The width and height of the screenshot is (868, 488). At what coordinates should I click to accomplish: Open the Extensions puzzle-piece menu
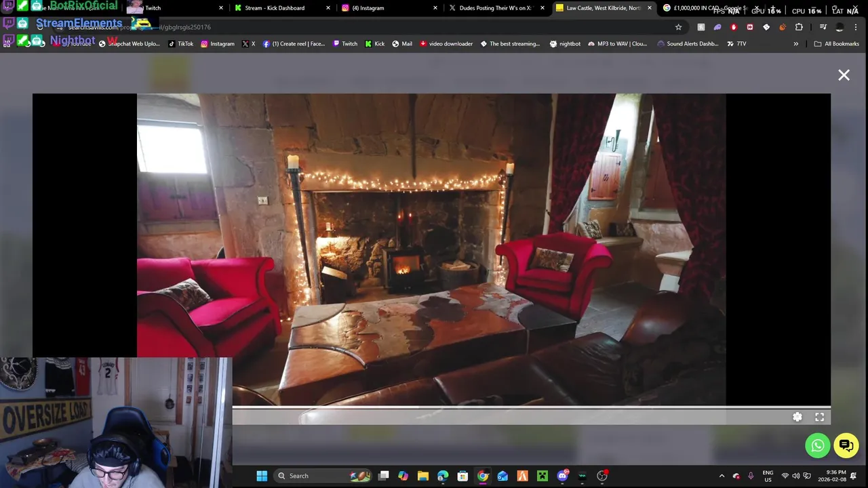click(x=799, y=27)
